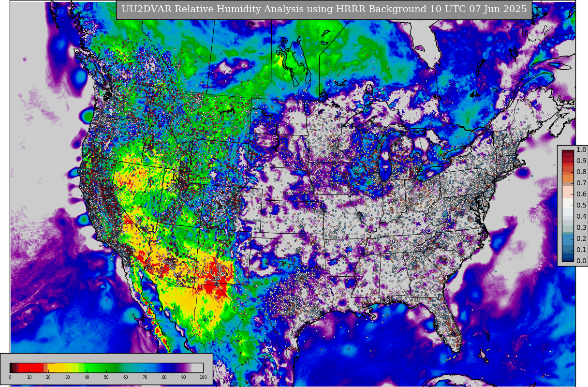
Task: Click the 100 tick label on humidity colorbar
Action: pyautogui.click(x=203, y=377)
